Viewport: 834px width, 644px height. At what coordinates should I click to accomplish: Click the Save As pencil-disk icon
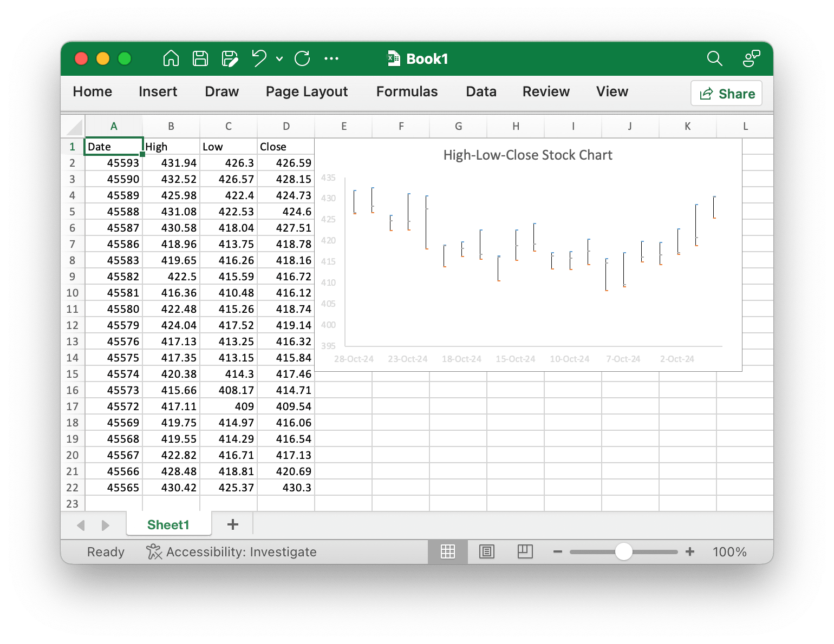click(230, 58)
